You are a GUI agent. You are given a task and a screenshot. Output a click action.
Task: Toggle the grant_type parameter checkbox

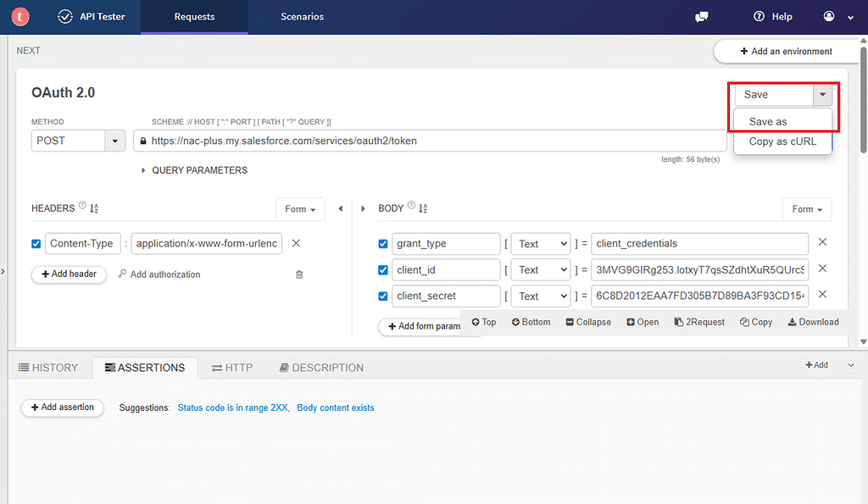point(382,243)
